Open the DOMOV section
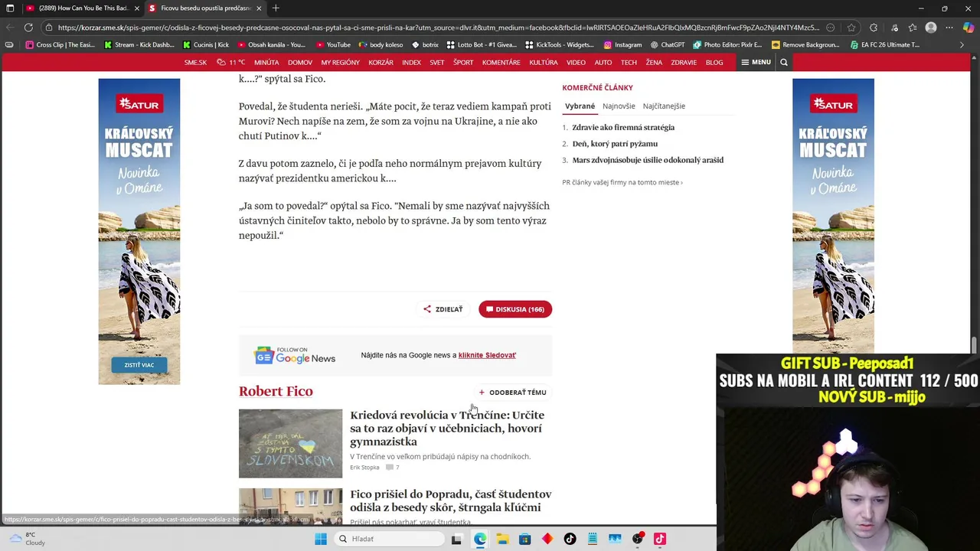Viewport: 980px width, 551px height. pos(300,62)
